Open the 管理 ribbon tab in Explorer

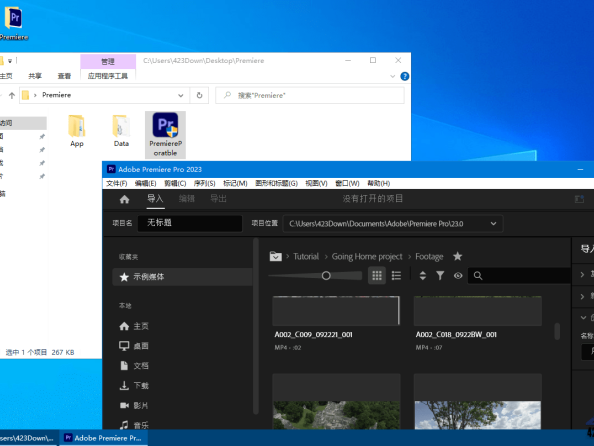[108, 61]
